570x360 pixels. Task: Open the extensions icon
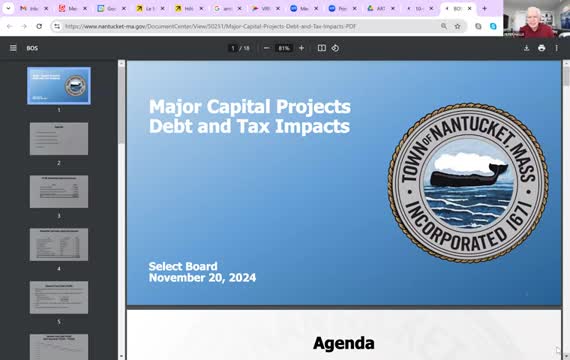click(x=478, y=26)
